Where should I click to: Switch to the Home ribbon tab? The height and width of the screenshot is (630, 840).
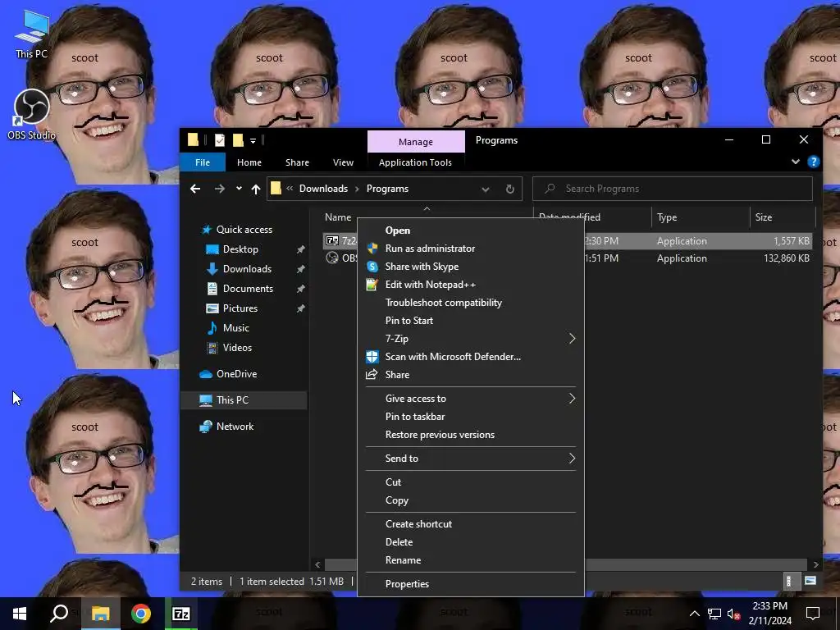pyautogui.click(x=249, y=162)
